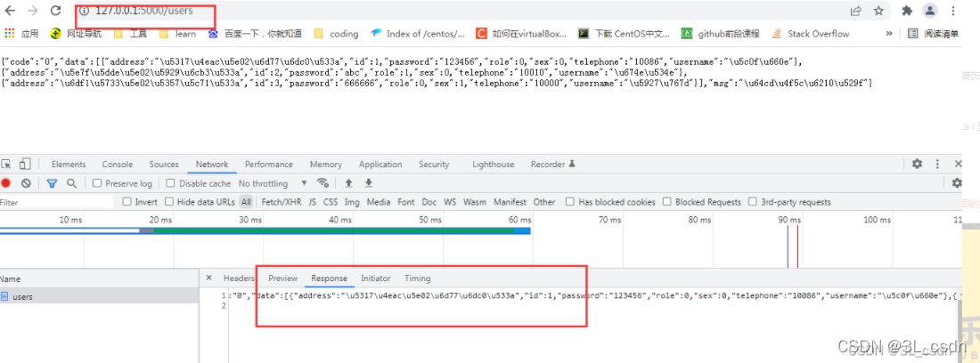Open the extensions puzzle icon
This screenshot has width=980, height=363.
[907, 11]
